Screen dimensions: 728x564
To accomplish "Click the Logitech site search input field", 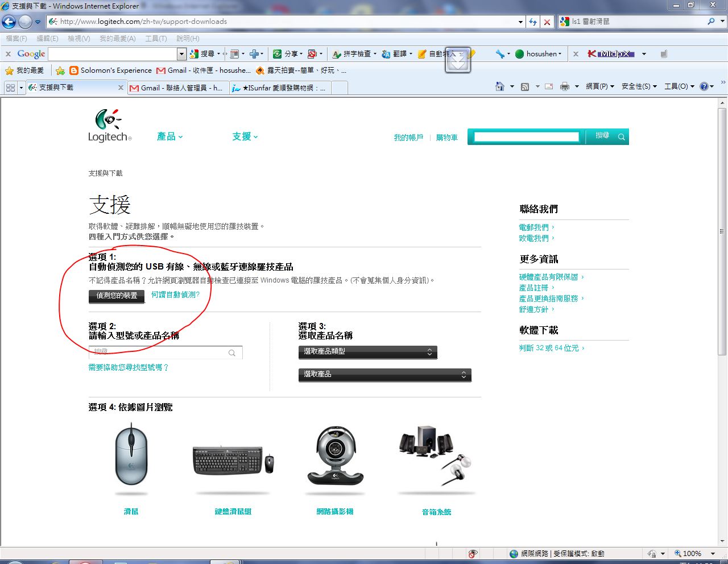I will tap(526, 136).
